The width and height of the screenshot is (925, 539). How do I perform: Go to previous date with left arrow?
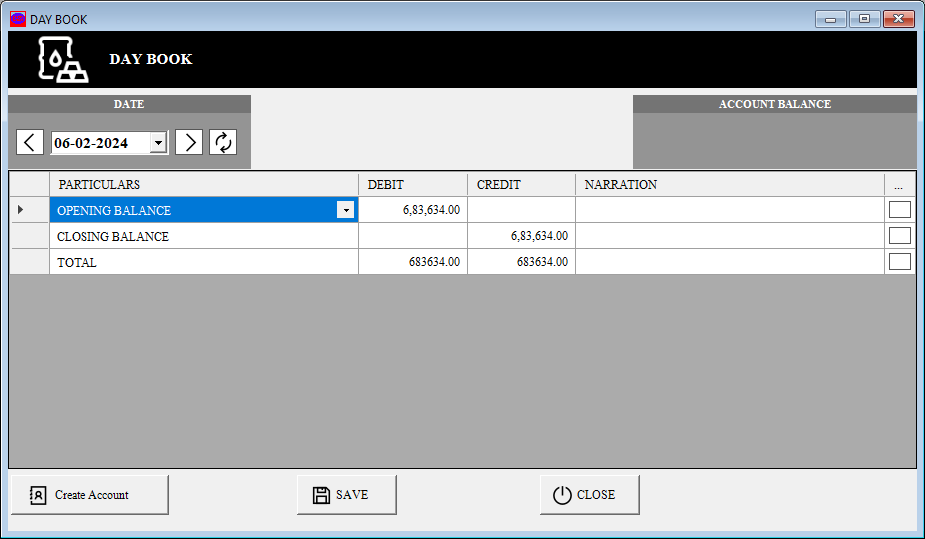coord(30,142)
